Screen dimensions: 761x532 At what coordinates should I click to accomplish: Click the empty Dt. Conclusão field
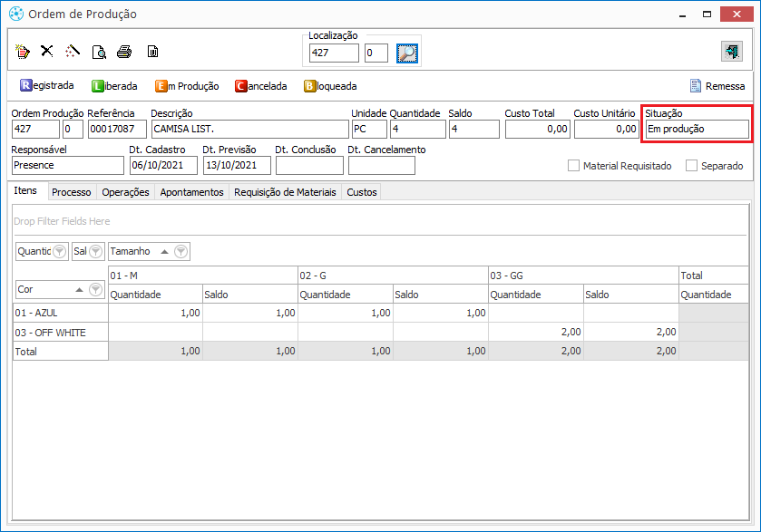coord(309,165)
